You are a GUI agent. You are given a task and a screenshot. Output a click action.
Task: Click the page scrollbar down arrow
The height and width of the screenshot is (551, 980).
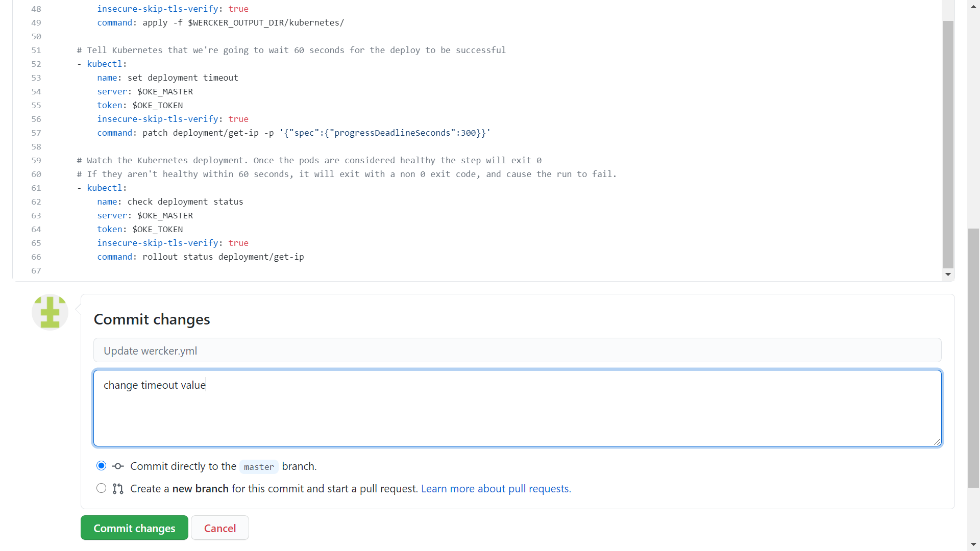[x=973, y=544]
